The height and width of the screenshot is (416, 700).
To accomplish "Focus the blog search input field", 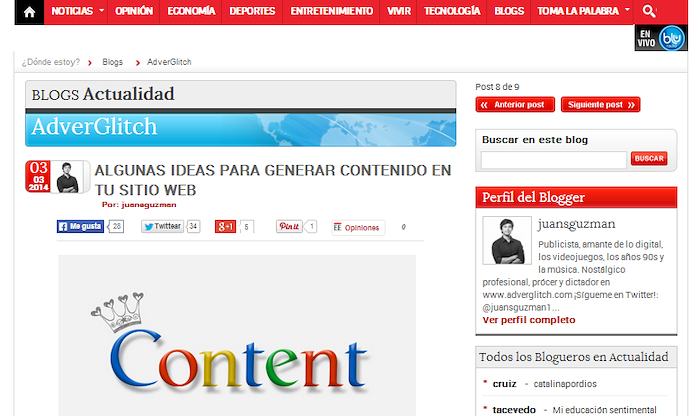I will (x=554, y=160).
